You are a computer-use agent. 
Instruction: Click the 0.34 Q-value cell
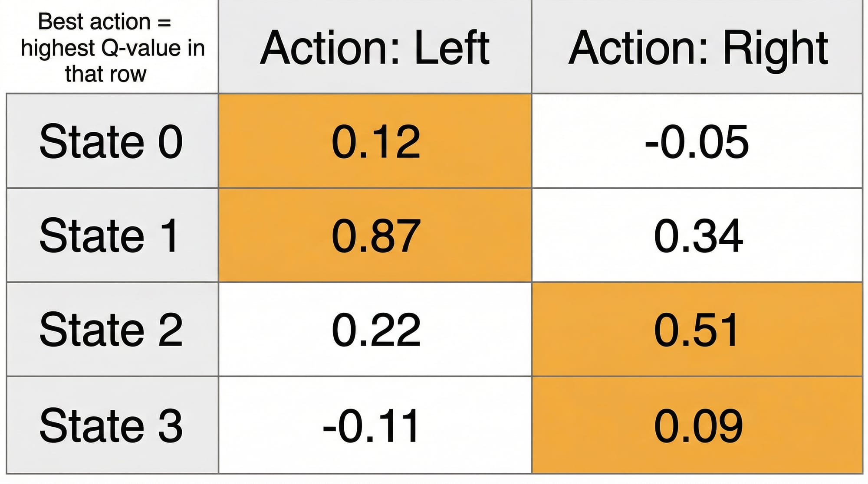tap(698, 235)
